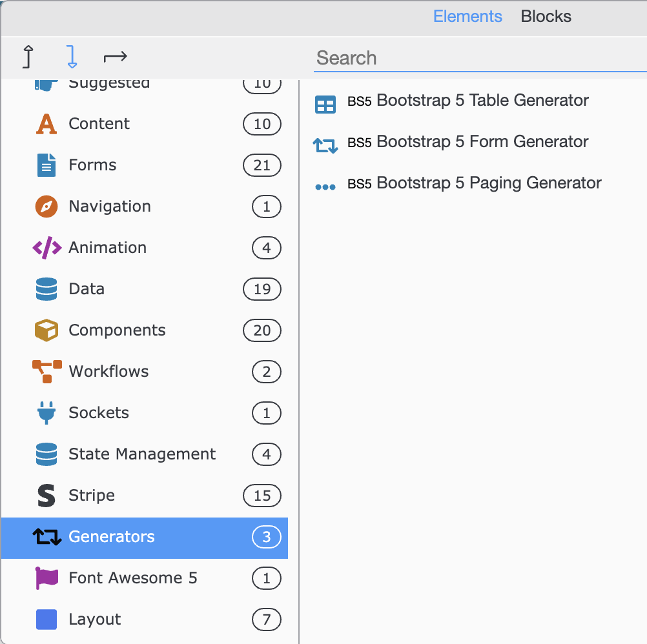
Task: Click the gold cube Components icon
Action: click(46, 330)
